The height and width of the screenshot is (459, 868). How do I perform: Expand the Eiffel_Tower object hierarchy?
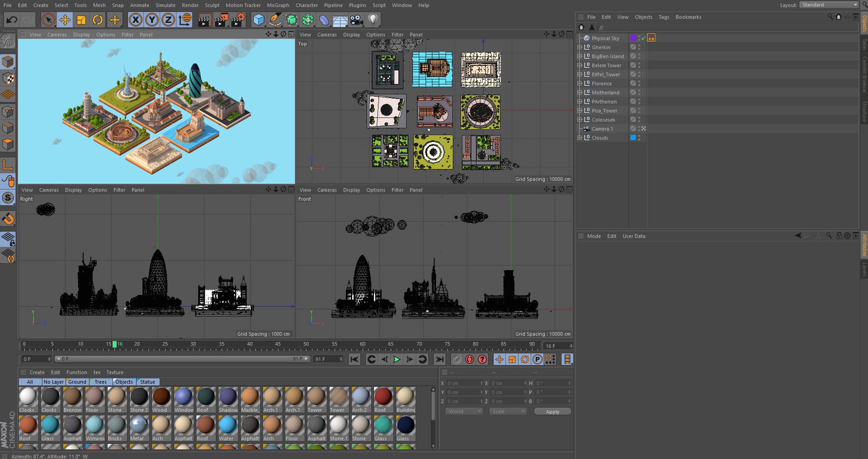pyautogui.click(x=579, y=75)
